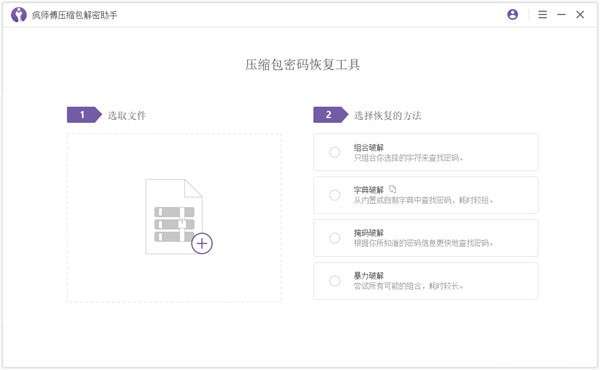This screenshot has width=600, height=370.
Task: Select the 暴力破解 radio button
Action: (x=334, y=281)
